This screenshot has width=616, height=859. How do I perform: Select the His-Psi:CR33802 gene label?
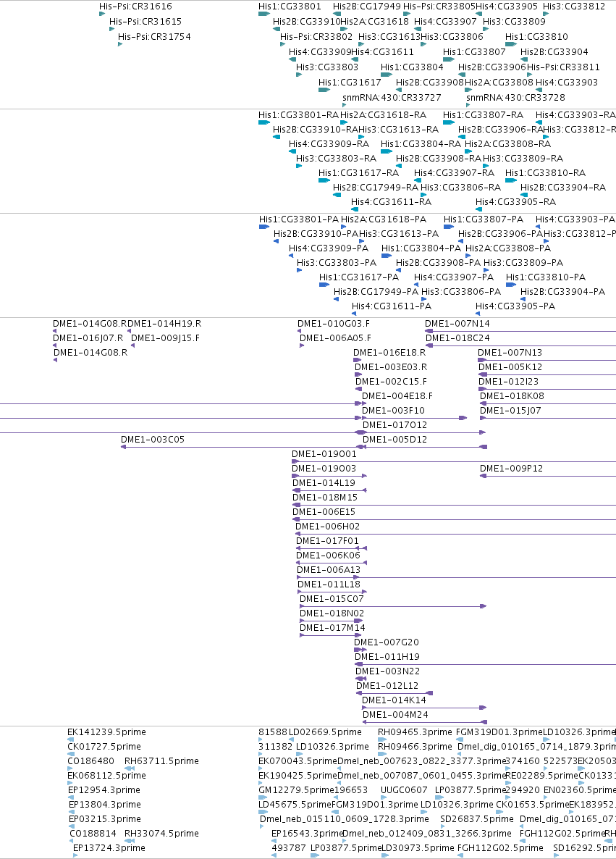(x=316, y=37)
